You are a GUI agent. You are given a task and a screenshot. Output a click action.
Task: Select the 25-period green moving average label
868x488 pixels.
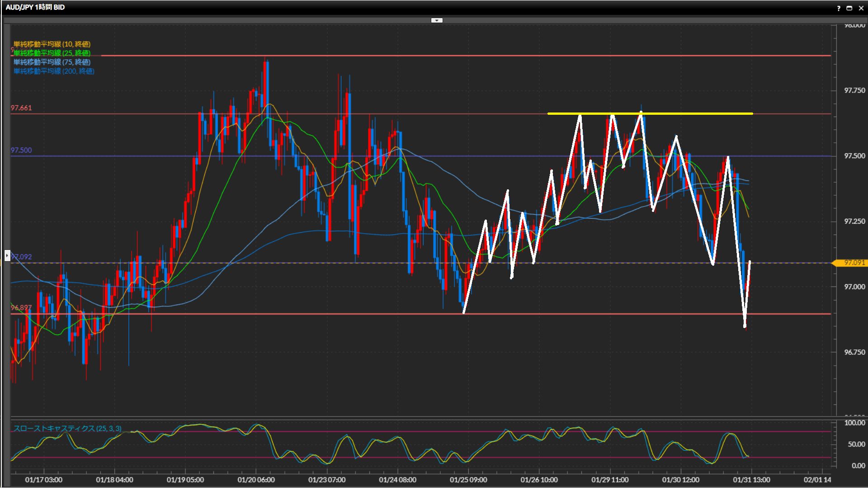[x=52, y=53]
